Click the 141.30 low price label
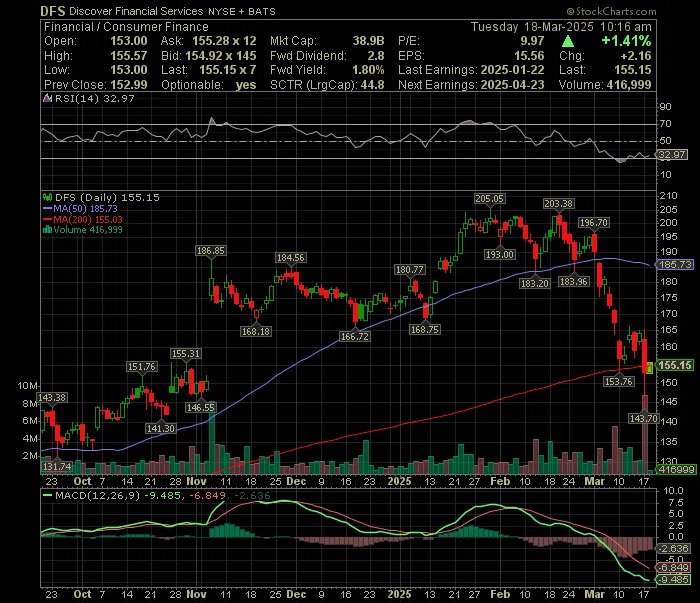This screenshot has width=700, height=603. coord(161,428)
